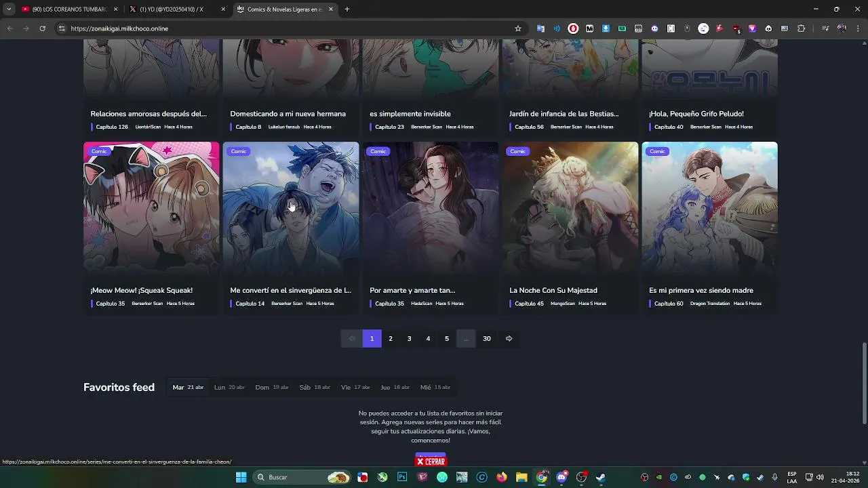Go to next page arrow in pagination

[x=509, y=338]
